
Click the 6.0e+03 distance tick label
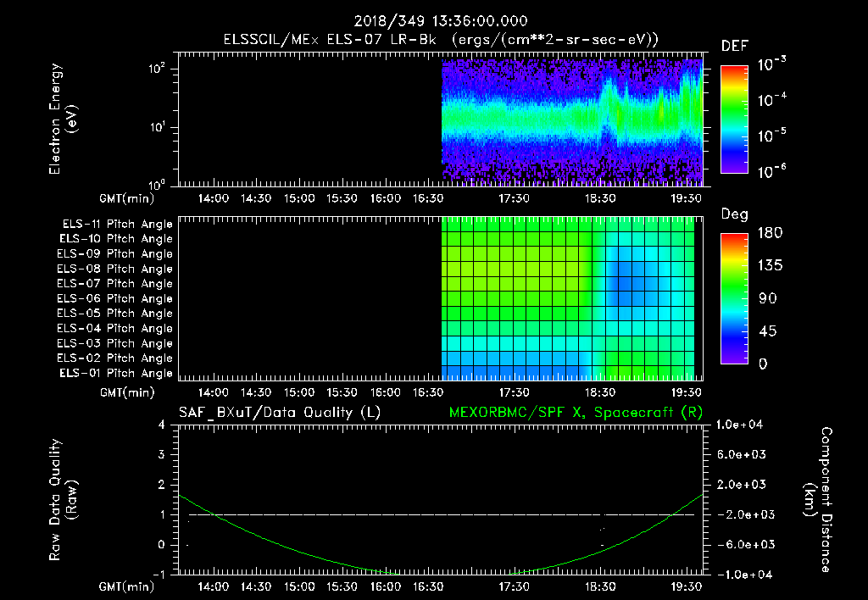[x=742, y=454]
